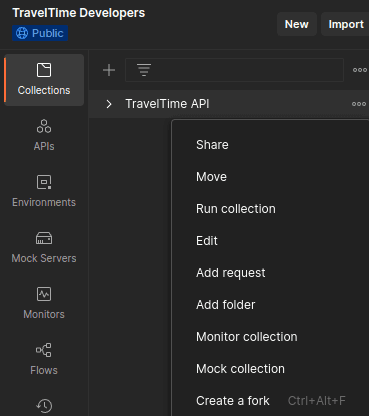Open the Environments sidebar section
This screenshot has height=416, width=369.
click(44, 191)
